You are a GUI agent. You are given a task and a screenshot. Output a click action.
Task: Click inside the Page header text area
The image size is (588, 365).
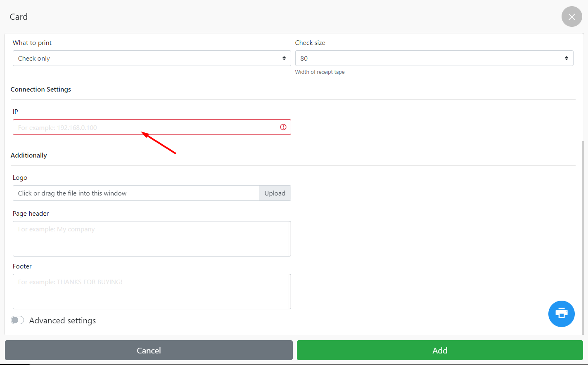pos(152,239)
